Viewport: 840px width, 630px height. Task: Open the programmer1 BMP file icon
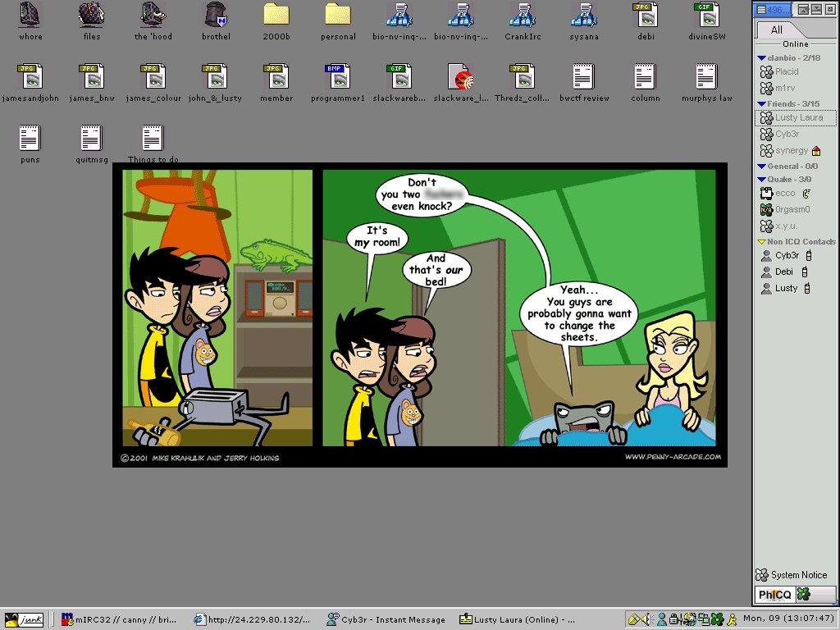pyautogui.click(x=337, y=77)
